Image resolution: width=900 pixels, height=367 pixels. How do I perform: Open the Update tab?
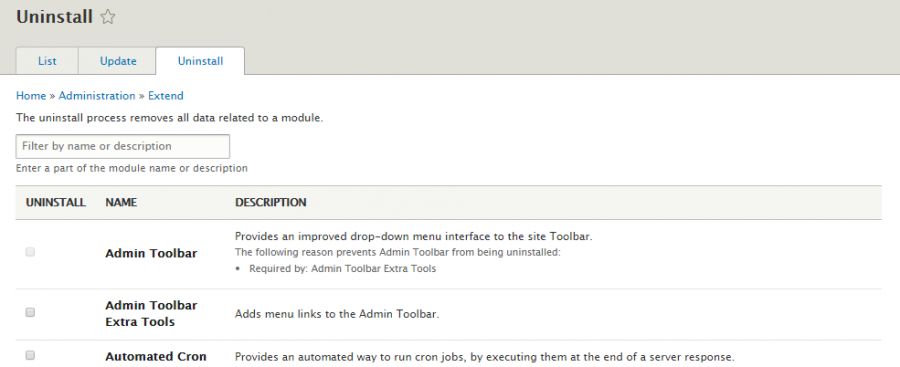click(x=118, y=61)
